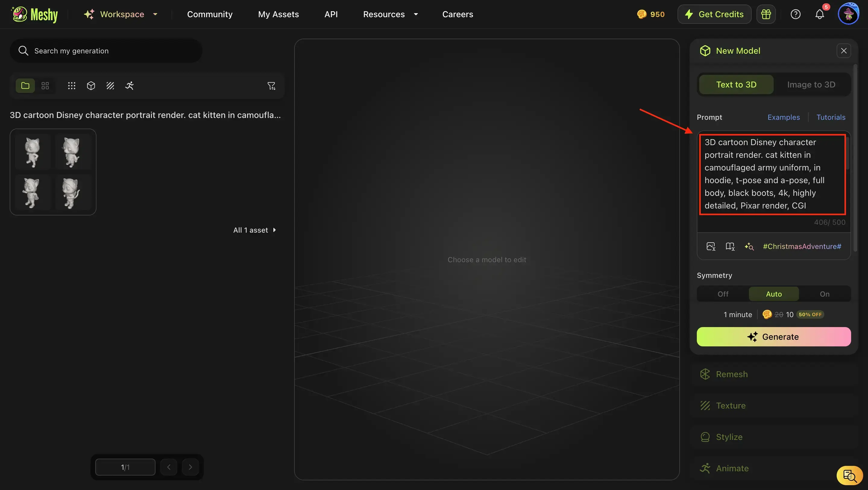Switch to grid view layout
Viewport: 868px width, 490px height.
pos(45,85)
